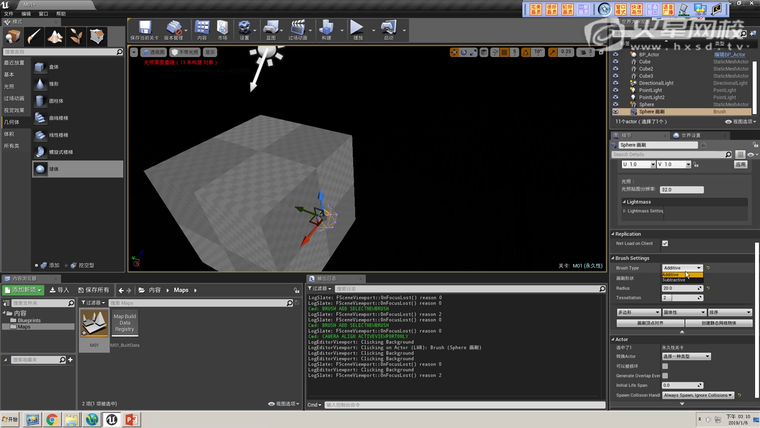Click the Save Current Level toolbar icon

145,29
